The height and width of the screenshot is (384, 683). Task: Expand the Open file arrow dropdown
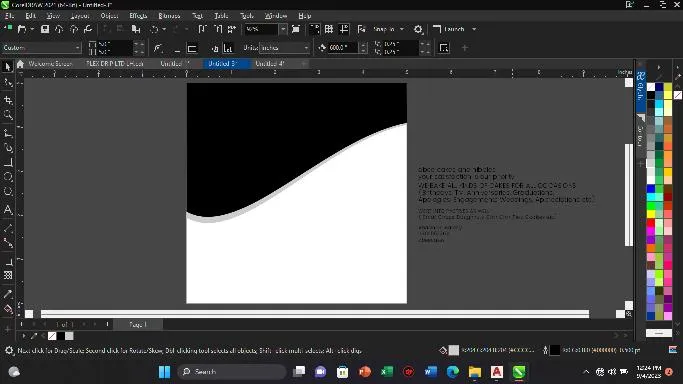pyautogui.click(x=32, y=29)
